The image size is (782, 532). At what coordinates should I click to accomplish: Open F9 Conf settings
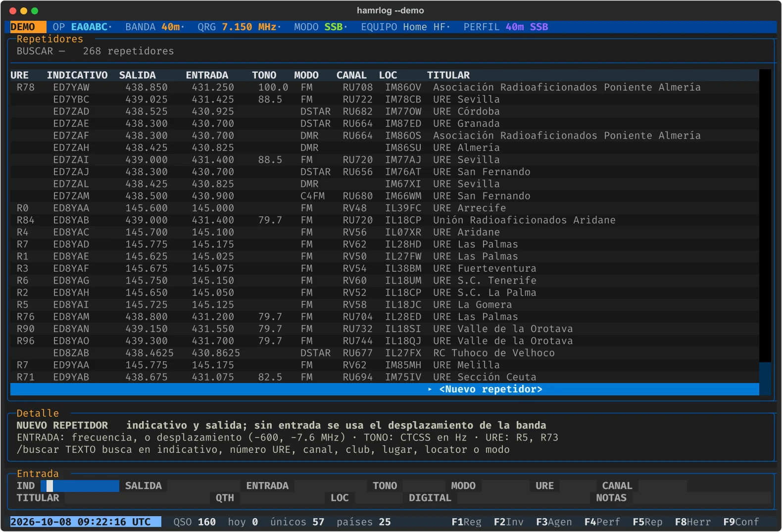point(741,522)
